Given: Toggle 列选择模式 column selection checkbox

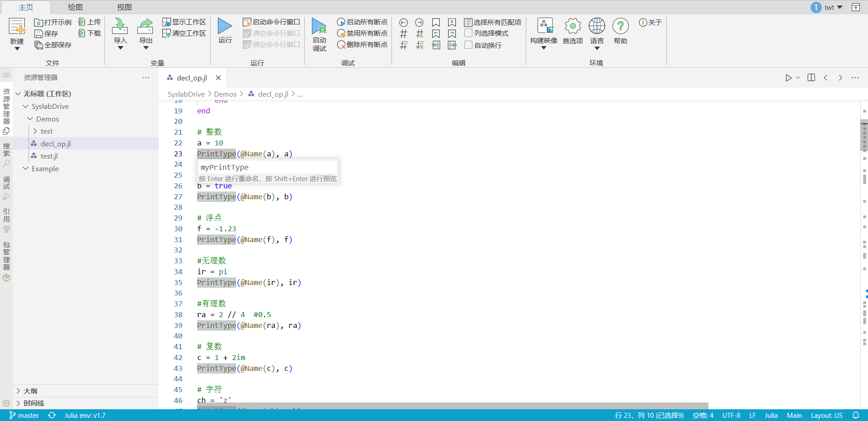Looking at the screenshot, I should [468, 33].
